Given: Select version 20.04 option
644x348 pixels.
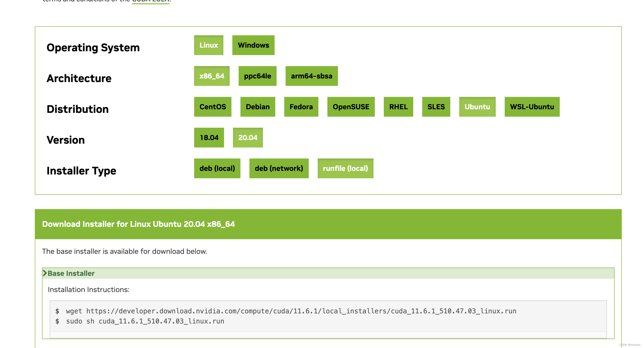Looking at the screenshot, I should [247, 138].
